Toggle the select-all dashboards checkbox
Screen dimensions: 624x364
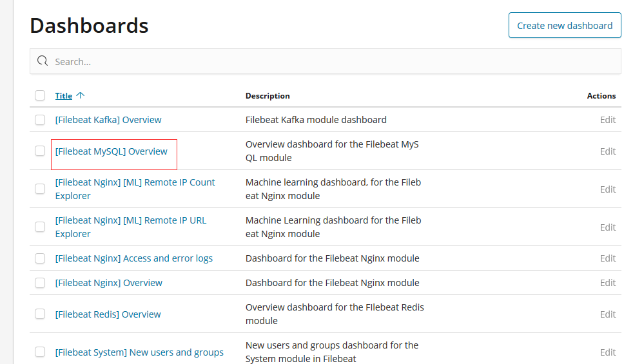pyautogui.click(x=40, y=95)
